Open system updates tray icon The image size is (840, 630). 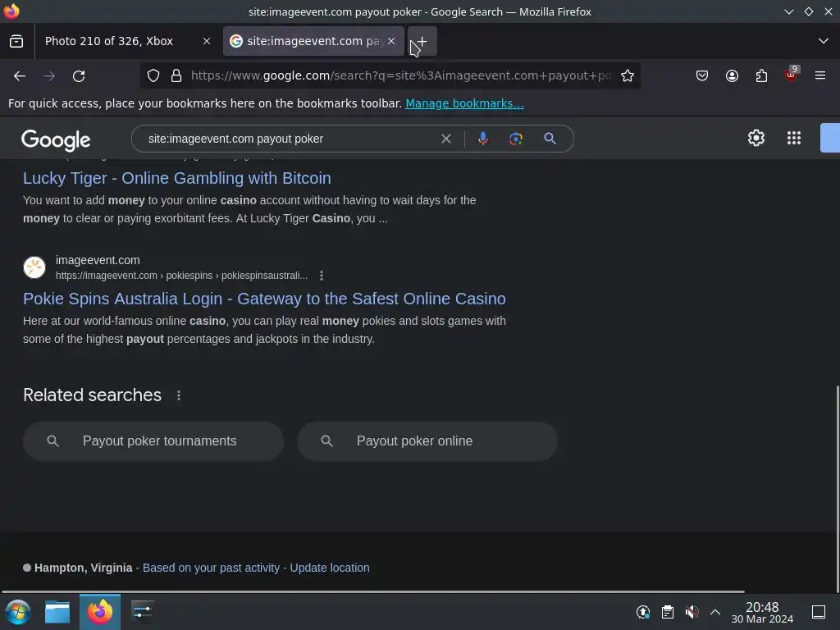pyautogui.click(x=643, y=612)
